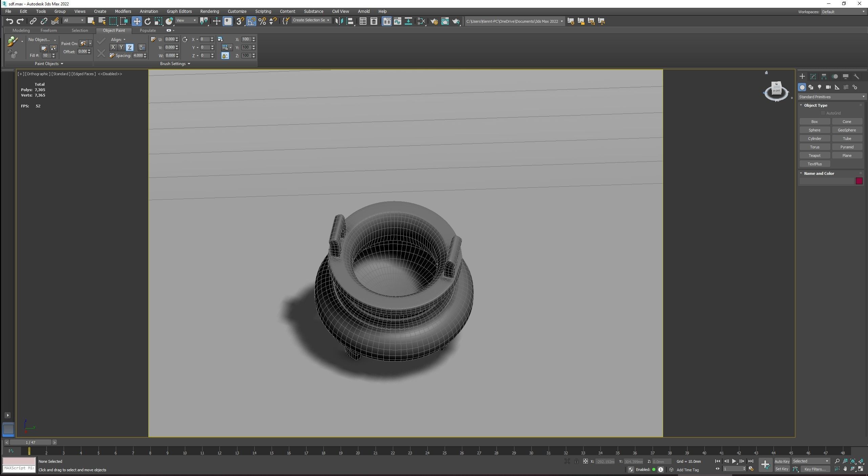Play the animation in the timeline controls
This screenshot has width=868, height=476.
coord(734,461)
